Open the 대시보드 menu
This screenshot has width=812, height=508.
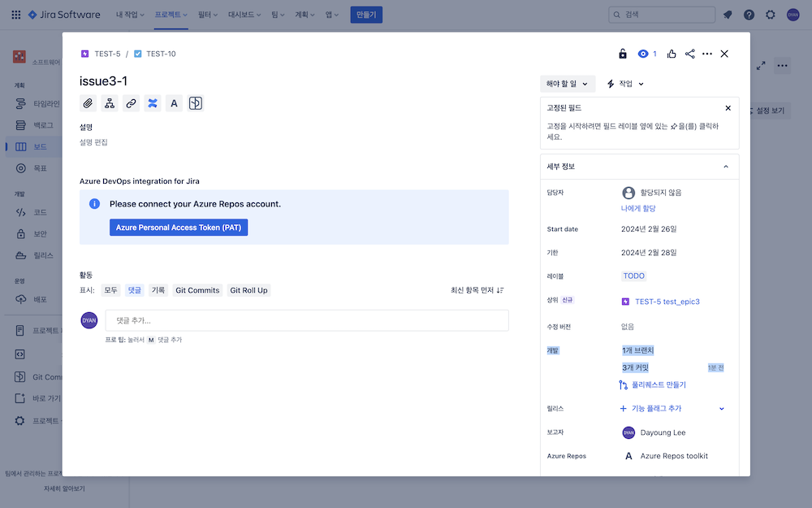(x=244, y=15)
